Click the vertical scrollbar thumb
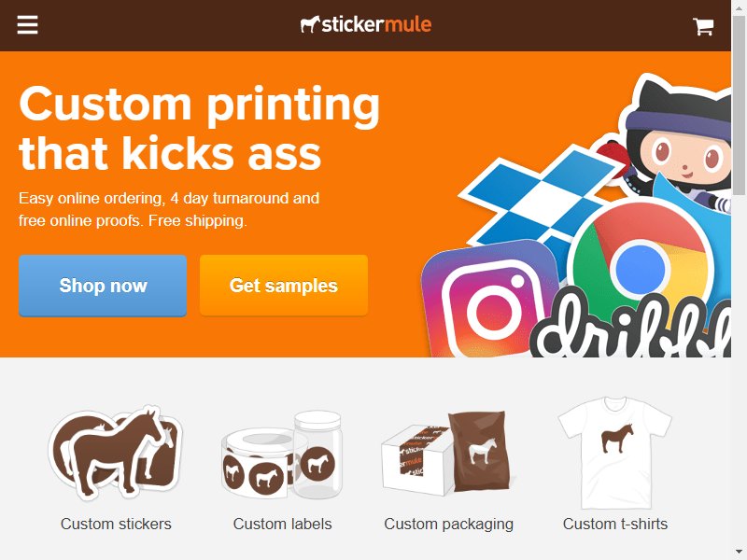The image size is (747, 560). [x=739, y=105]
